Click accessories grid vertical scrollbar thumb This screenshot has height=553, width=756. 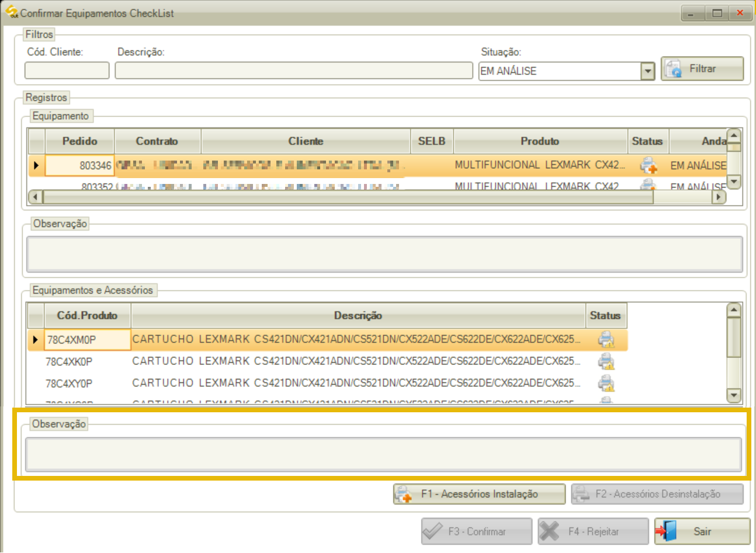(x=734, y=338)
